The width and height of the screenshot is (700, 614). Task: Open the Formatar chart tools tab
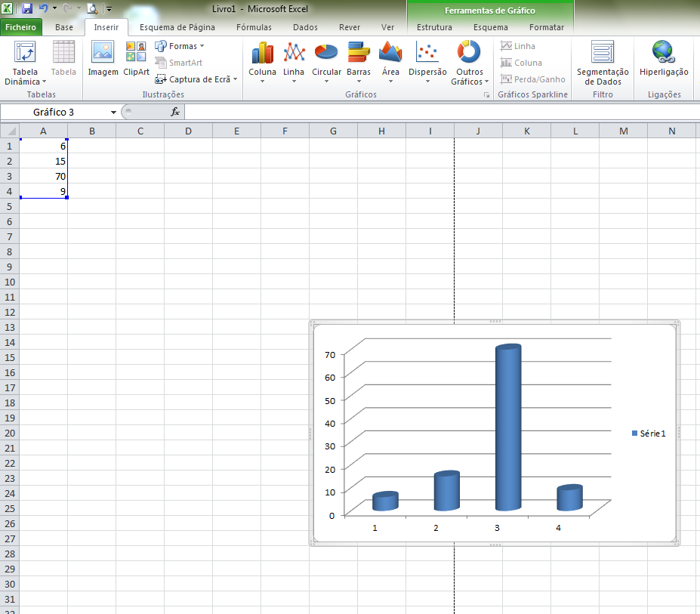click(x=547, y=27)
